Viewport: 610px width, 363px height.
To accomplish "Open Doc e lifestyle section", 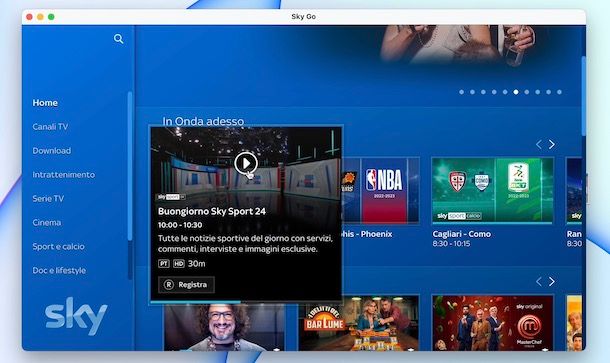I will tap(59, 270).
